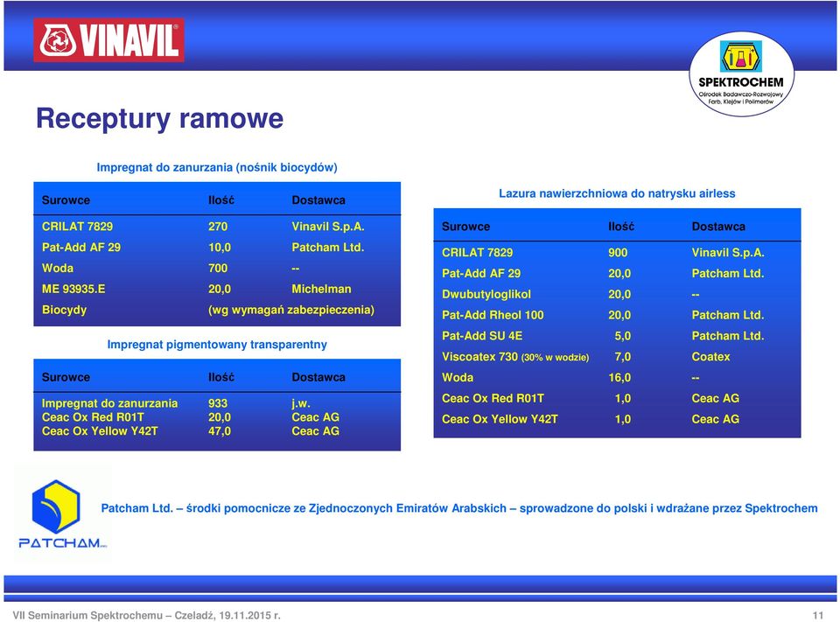Click quantity '16,0' for Woda
Screen dimensions: 840x622
click(619, 378)
